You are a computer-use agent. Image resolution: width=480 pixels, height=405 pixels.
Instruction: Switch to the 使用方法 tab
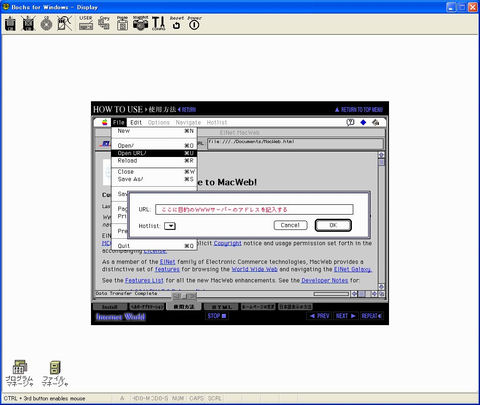pyautogui.click(x=184, y=307)
